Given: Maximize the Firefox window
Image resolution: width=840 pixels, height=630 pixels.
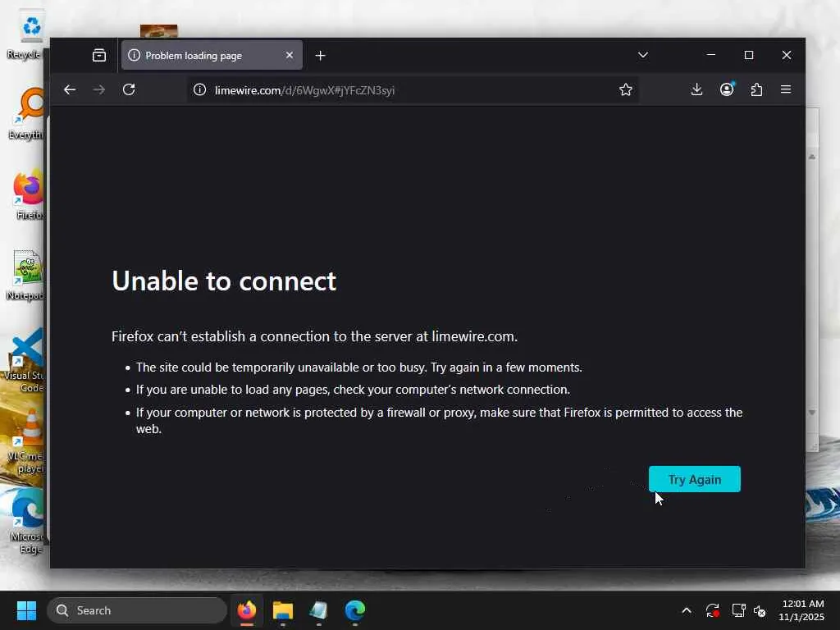Looking at the screenshot, I should click(749, 55).
